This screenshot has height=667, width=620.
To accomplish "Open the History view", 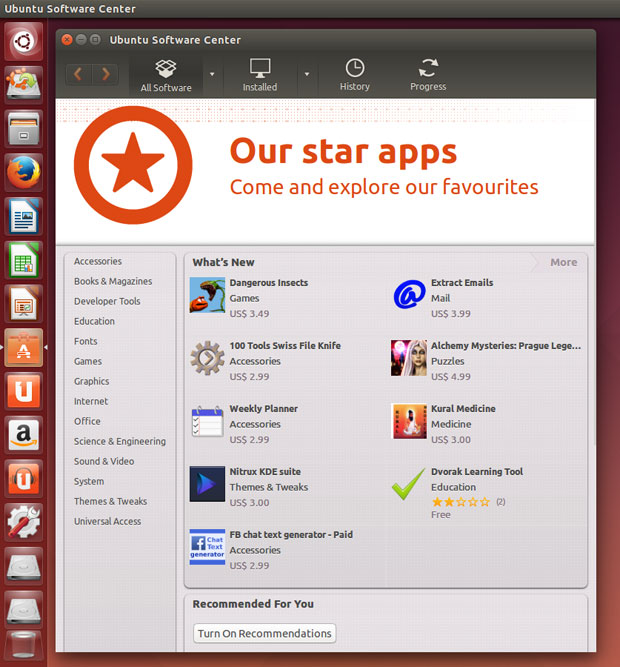I will click(x=355, y=75).
